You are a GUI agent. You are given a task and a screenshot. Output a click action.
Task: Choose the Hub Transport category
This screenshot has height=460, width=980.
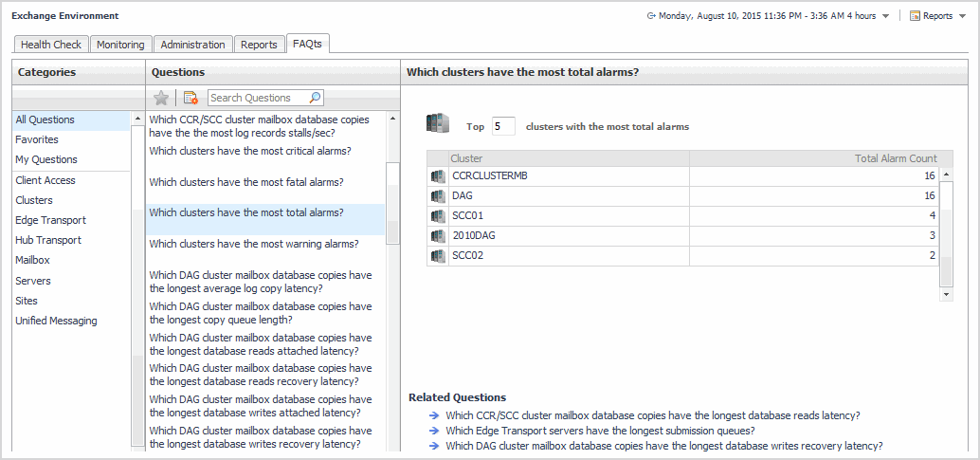click(x=48, y=241)
